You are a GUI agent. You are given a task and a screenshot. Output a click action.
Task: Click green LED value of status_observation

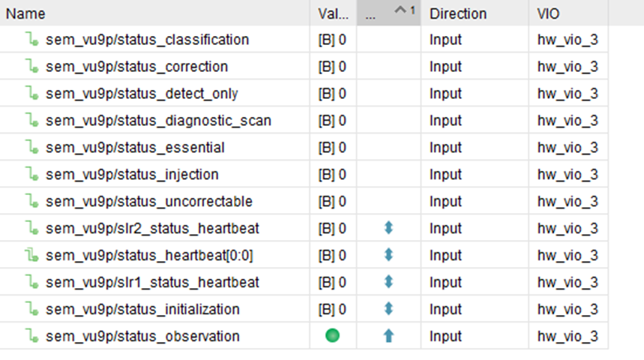click(x=332, y=336)
